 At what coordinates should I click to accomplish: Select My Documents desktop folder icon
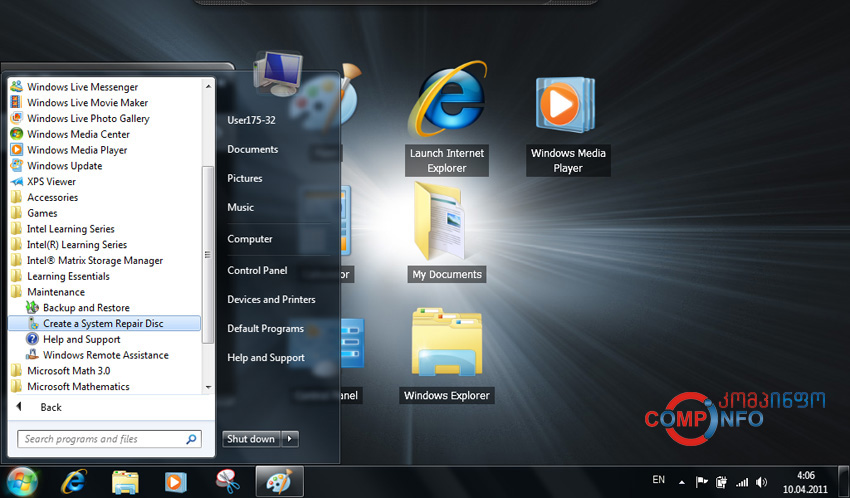tap(447, 232)
